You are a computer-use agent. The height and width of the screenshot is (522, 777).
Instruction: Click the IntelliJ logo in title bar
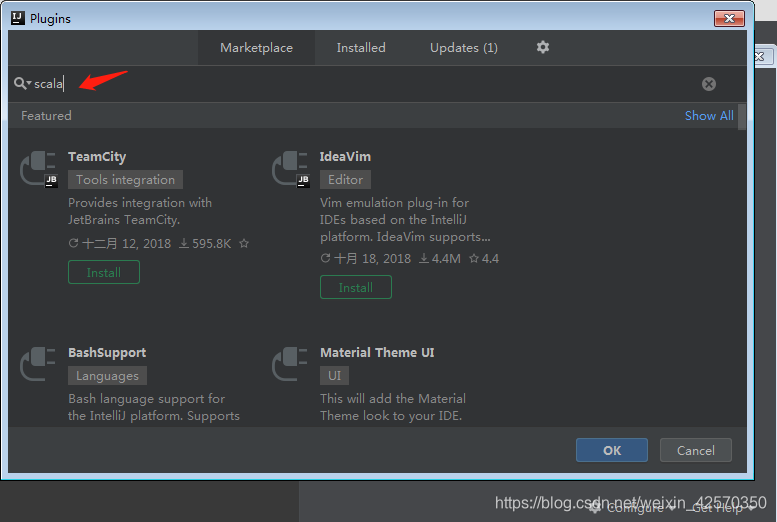pyautogui.click(x=18, y=18)
